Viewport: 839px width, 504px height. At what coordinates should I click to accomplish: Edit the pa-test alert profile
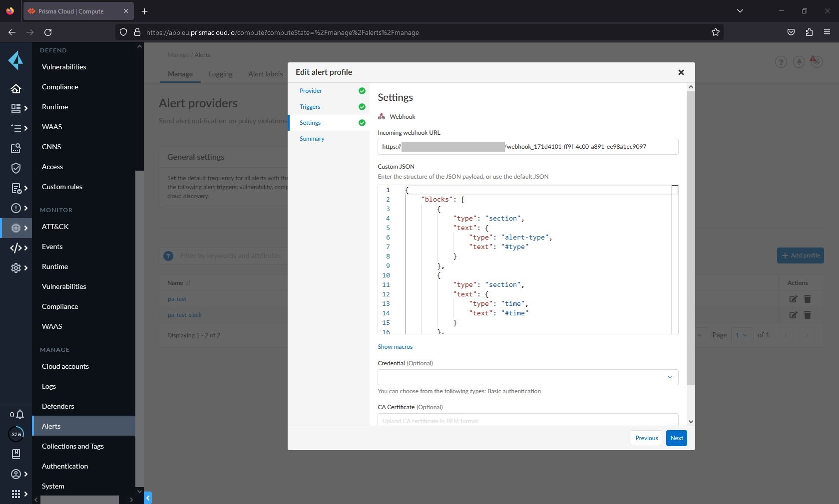click(793, 299)
